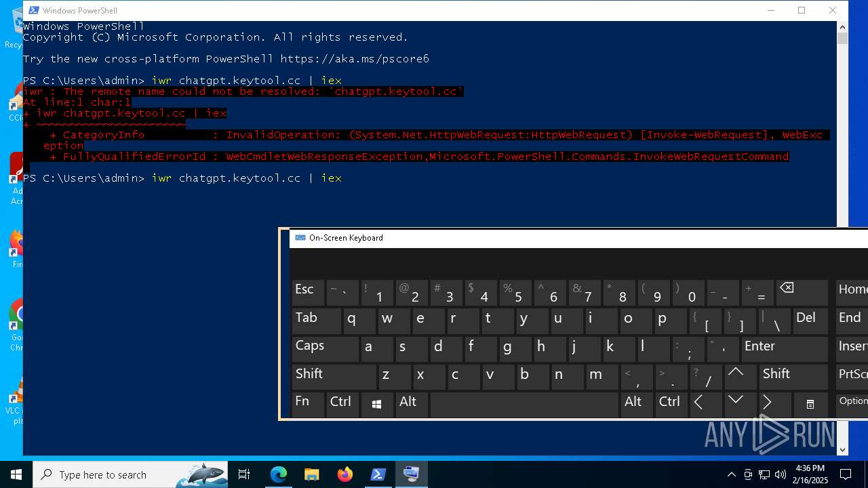Click the tilde backtick key
The width and height of the screenshot is (868, 488).
pos(342,293)
